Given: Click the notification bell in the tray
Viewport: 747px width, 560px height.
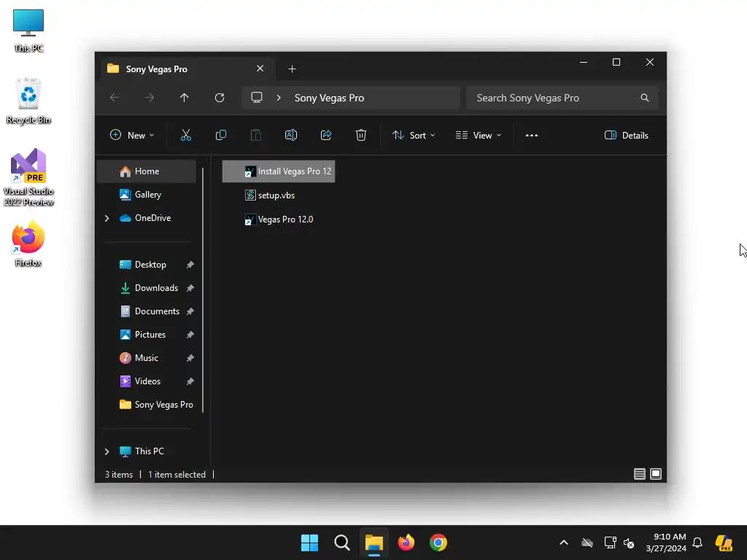Looking at the screenshot, I should [697, 542].
